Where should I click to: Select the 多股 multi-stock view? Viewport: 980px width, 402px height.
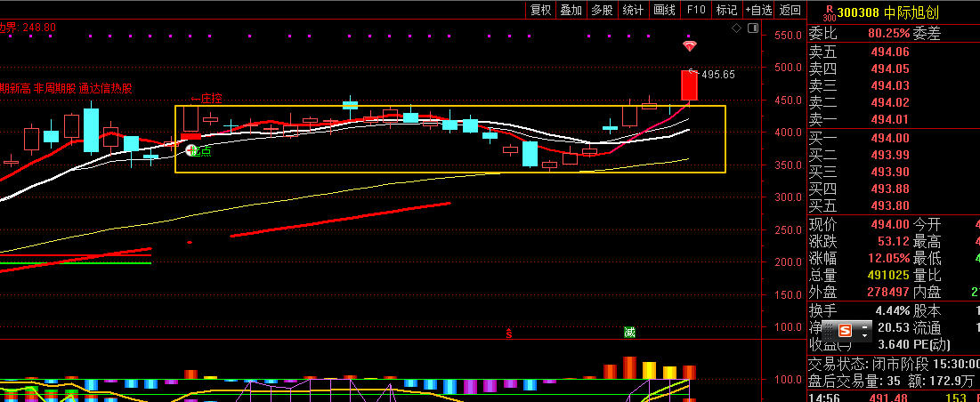[x=602, y=10]
